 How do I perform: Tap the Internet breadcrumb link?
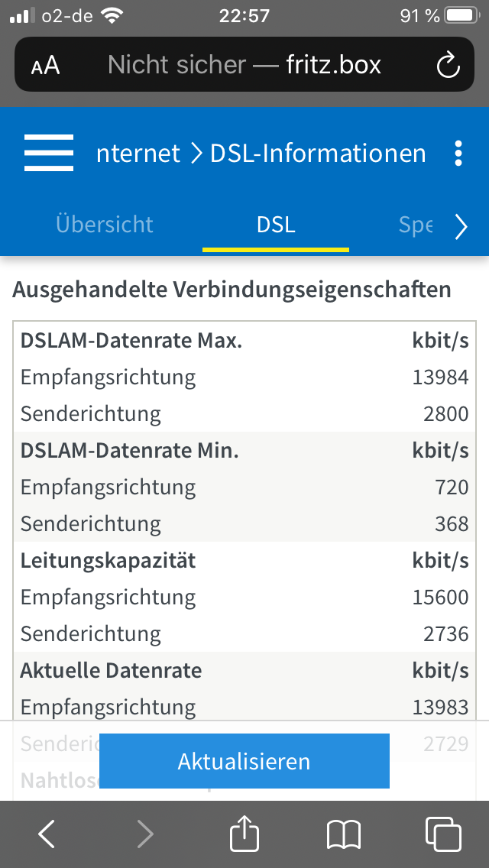click(138, 154)
